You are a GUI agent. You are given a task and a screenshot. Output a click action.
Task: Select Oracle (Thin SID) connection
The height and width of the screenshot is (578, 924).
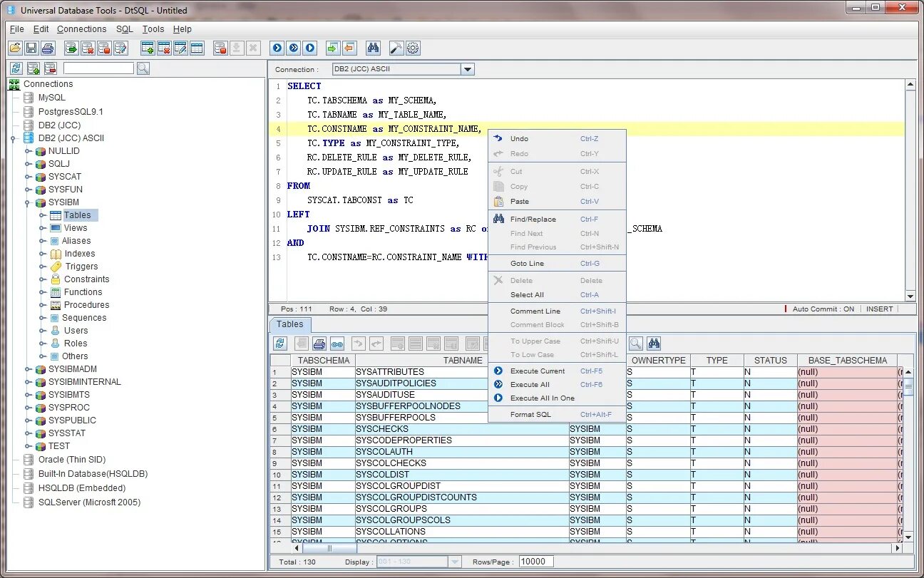point(72,460)
